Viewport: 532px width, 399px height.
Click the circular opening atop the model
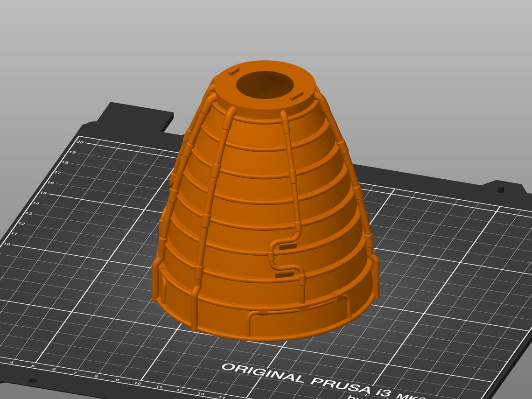coord(266,84)
